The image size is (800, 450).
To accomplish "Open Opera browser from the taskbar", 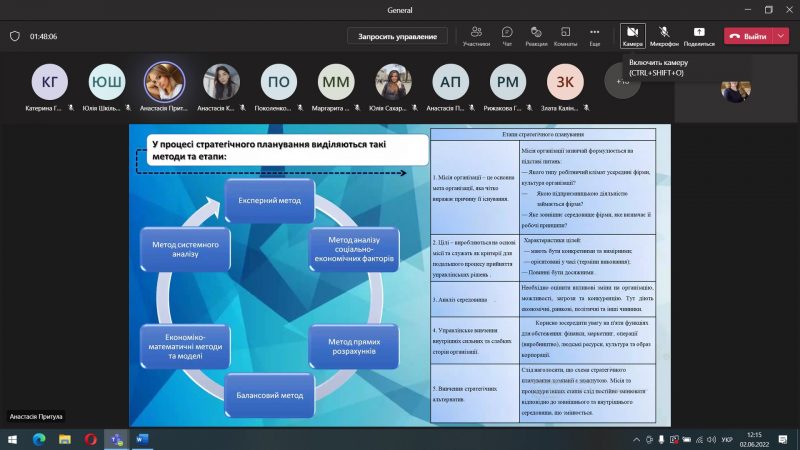I will [x=90, y=439].
